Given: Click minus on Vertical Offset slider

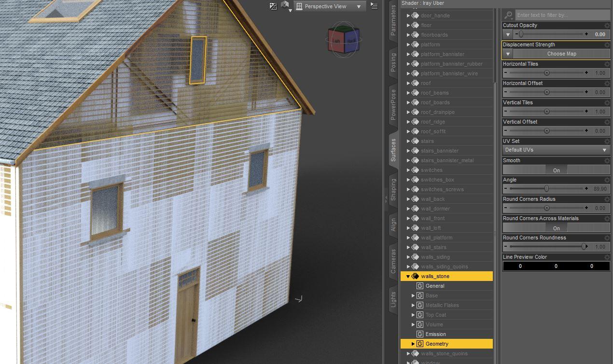Looking at the screenshot, I should pyautogui.click(x=506, y=131).
